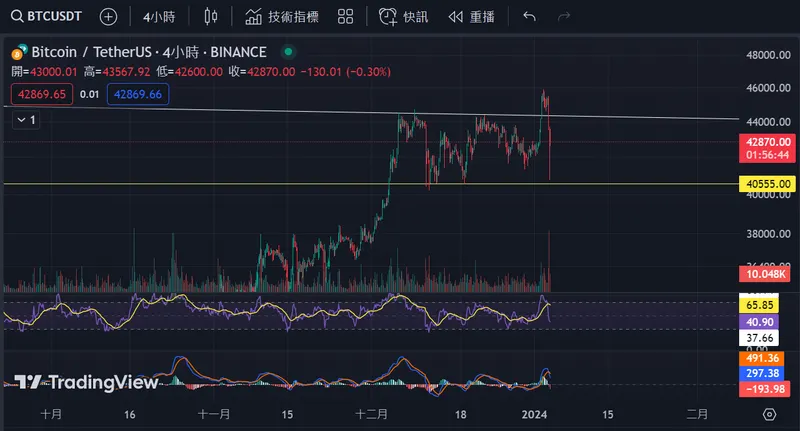The width and height of the screenshot is (800, 431).
Task: Click the 十月 date axis label
Action: (51, 414)
